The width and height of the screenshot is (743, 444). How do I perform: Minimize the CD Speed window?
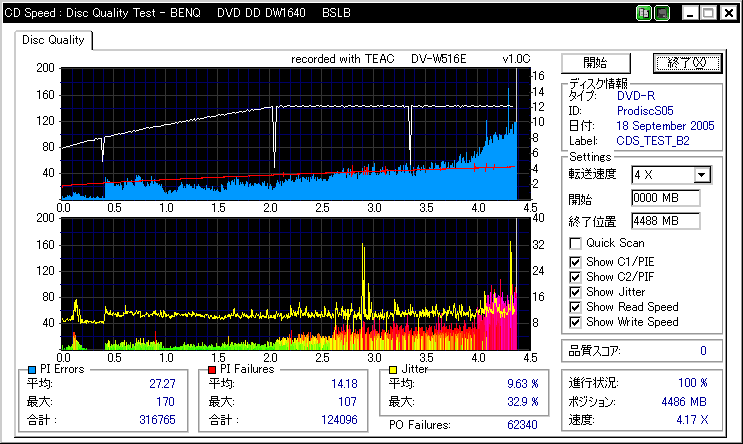(690, 13)
